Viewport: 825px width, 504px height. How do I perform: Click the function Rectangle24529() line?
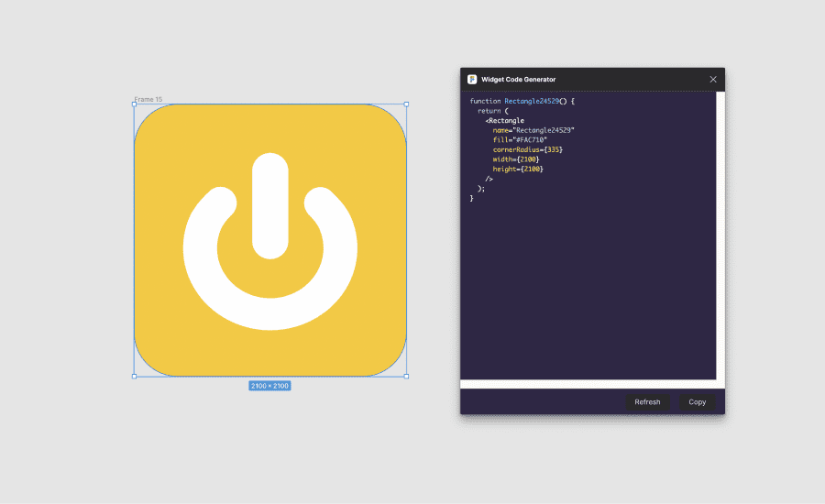[522, 101]
